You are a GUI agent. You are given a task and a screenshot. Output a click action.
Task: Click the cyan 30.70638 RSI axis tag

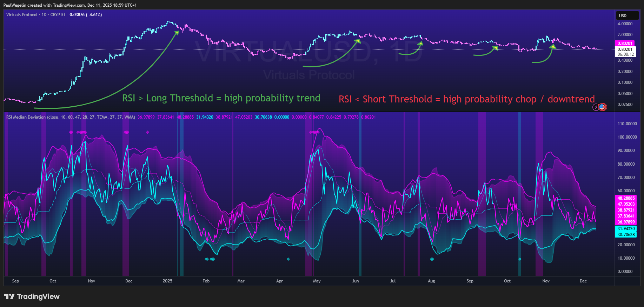626,235
